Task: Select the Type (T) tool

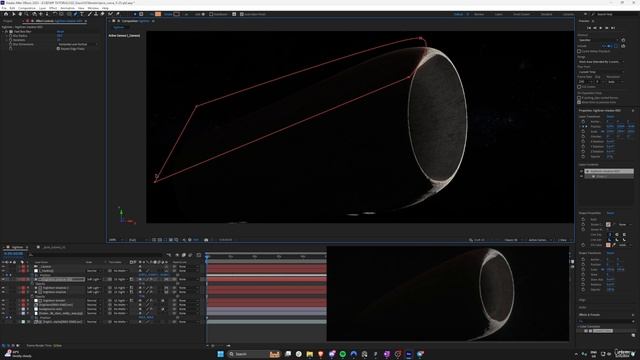Action: pos(82,14)
